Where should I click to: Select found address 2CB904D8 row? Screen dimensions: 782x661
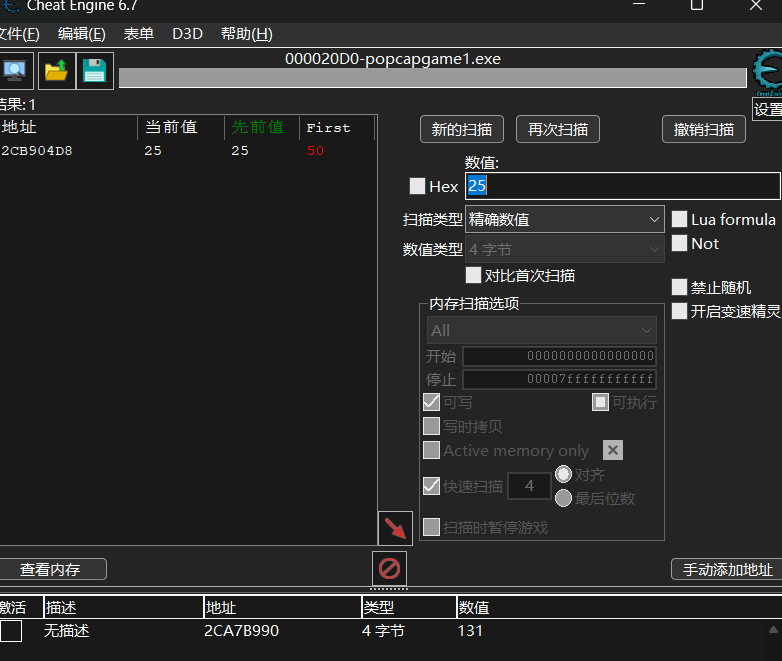[x=188, y=151]
